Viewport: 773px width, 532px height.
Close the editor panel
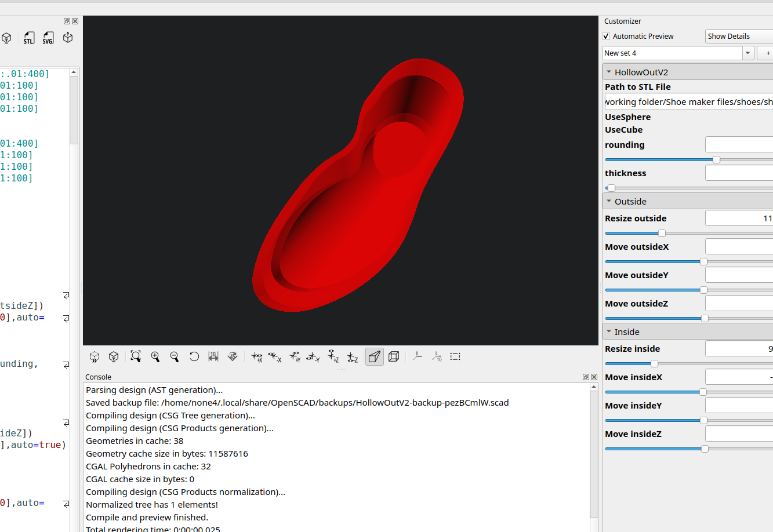75,21
